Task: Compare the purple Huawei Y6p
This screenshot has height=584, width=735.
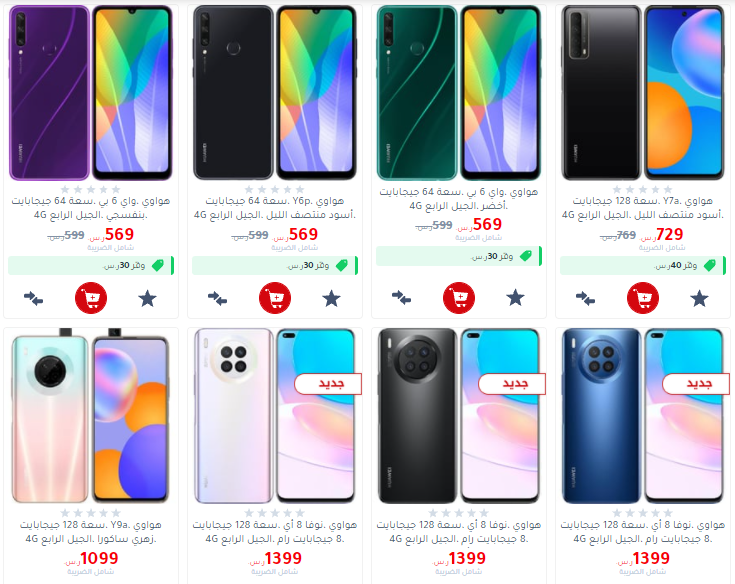Action: [x=33, y=299]
